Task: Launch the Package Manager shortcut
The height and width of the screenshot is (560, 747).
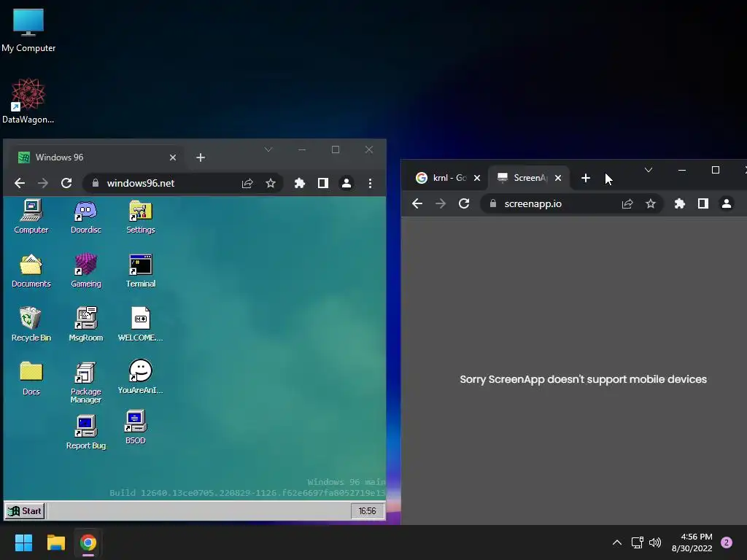Action: click(86, 382)
